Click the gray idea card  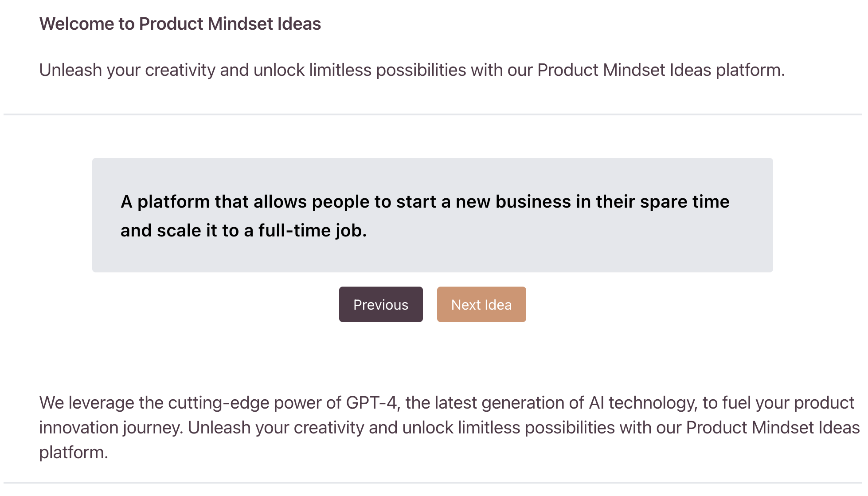[x=432, y=215]
